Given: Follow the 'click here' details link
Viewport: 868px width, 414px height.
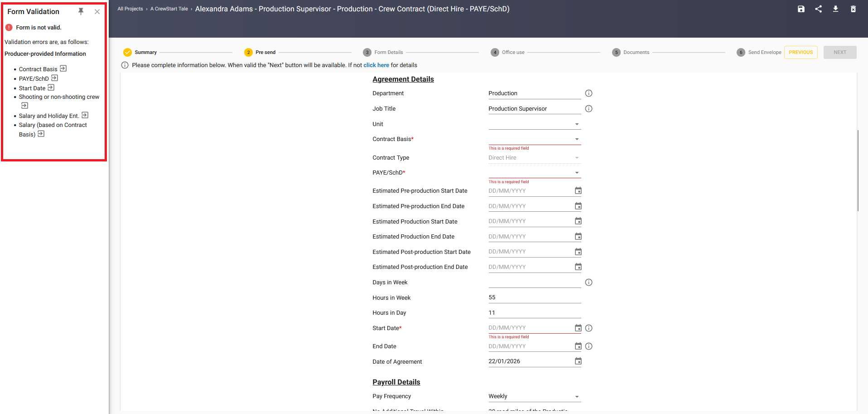Looking at the screenshot, I should click(376, 65).
